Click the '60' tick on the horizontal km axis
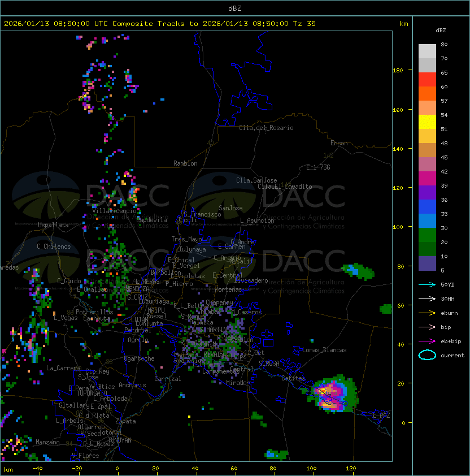The height and width of the screenshot is (476, 470). pyautogui.click(x=234, y=469)
